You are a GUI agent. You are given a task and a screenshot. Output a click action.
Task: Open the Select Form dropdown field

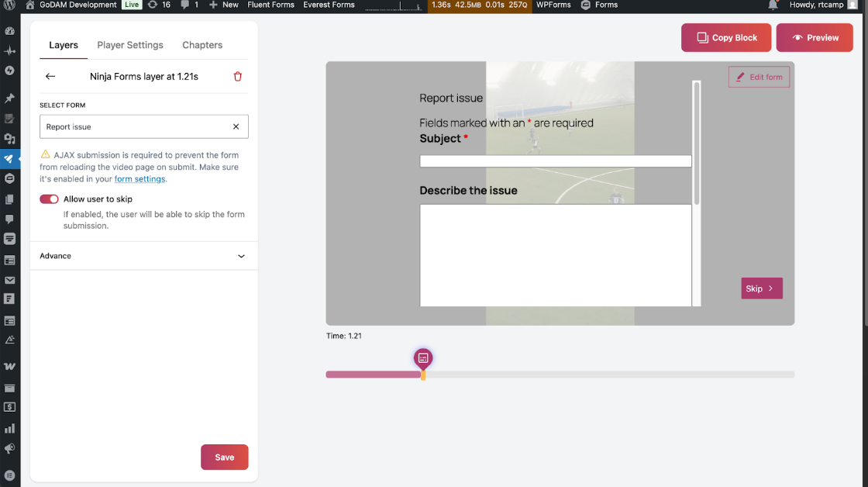click(x=136, y=126)
